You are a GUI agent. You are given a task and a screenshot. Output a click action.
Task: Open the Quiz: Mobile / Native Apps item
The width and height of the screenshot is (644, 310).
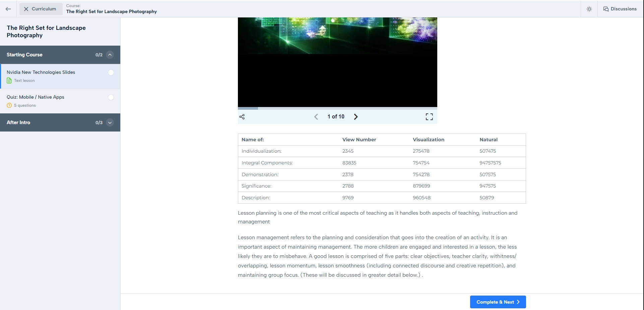36,97
